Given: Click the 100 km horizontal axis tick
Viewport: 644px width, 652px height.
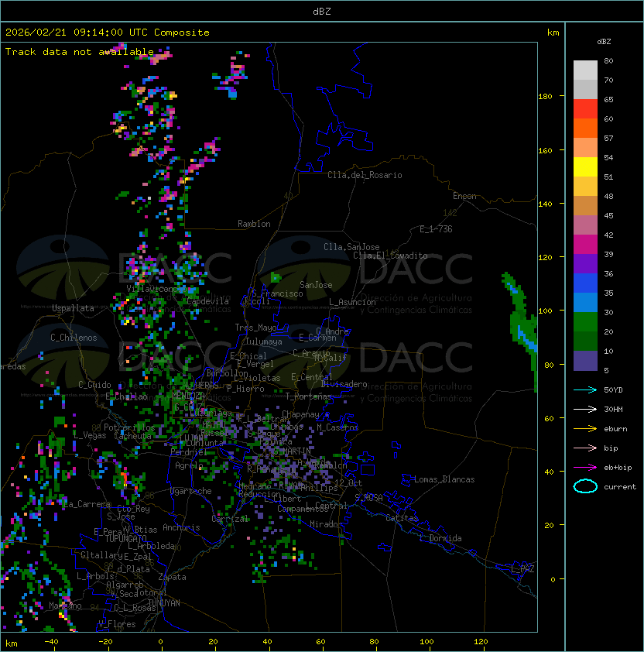Looking at the screenshot, I should (x=426, y=642).
